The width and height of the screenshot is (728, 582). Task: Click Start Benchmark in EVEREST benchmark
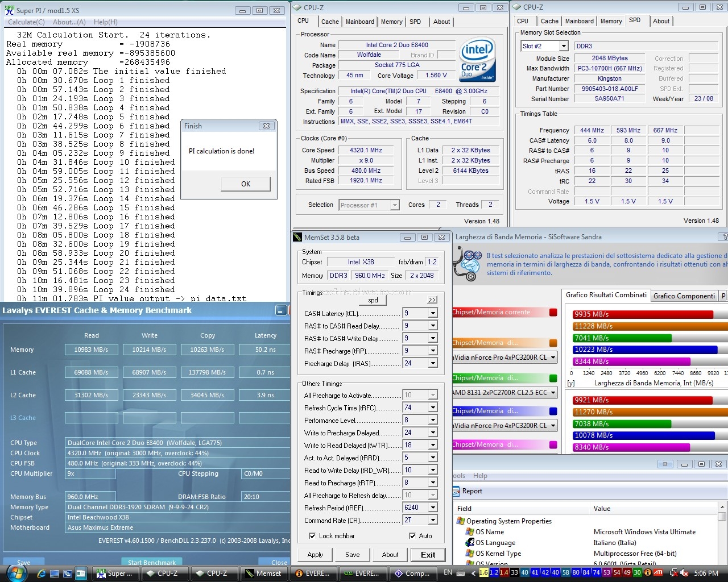point(151,562)
